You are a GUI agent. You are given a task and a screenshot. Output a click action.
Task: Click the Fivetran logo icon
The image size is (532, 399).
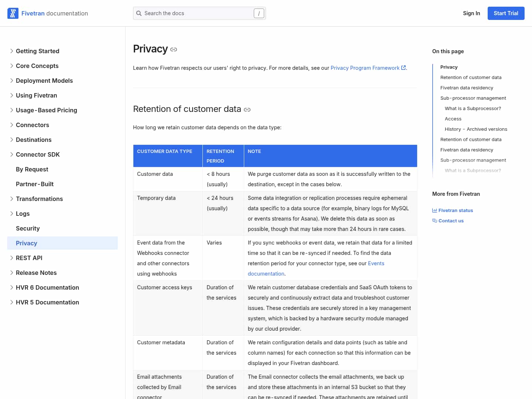[13, 13]
